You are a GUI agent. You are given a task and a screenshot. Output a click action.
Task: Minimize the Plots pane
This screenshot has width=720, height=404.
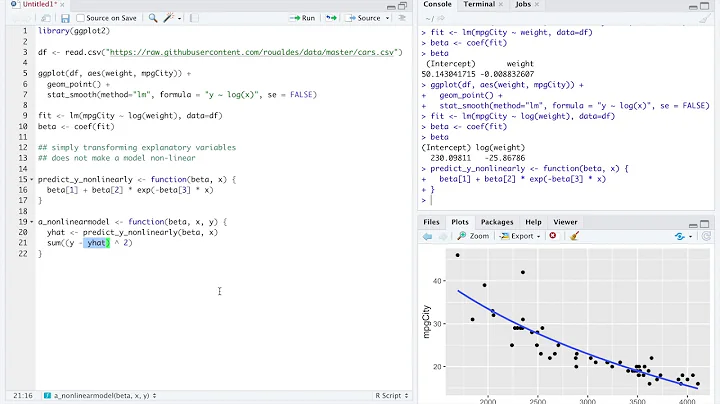[x=693, y=225]
